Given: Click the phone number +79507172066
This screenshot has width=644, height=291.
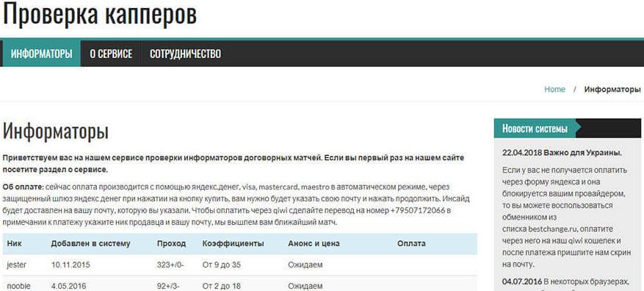Looking at the screenshot, I should [x=417, y=211].
